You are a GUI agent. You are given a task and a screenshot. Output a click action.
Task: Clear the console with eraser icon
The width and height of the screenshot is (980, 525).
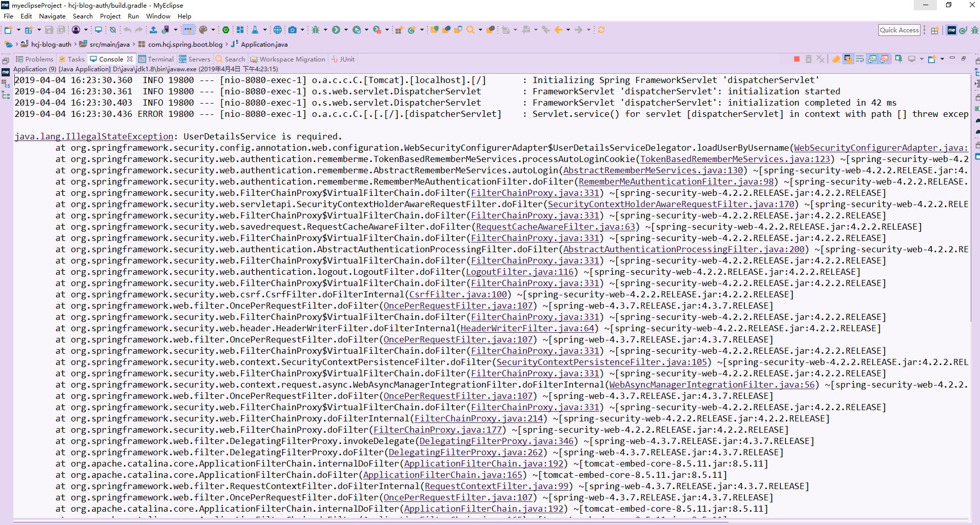[836, 59]
